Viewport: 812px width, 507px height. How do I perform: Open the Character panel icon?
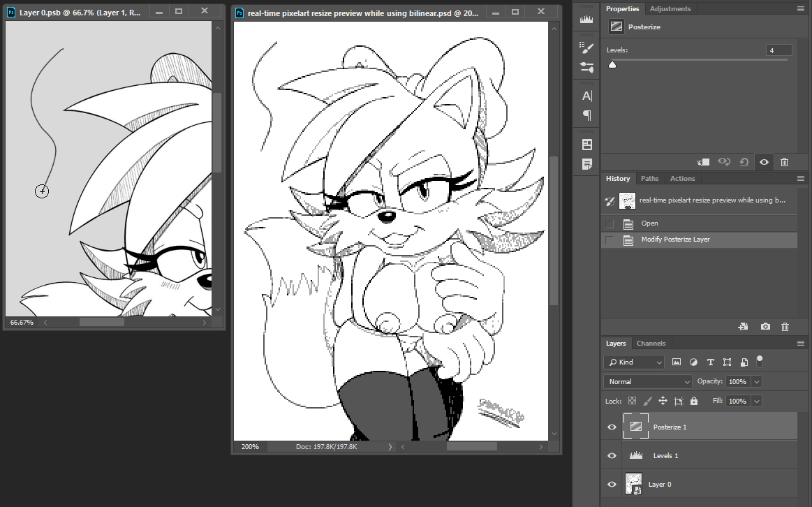586,96
